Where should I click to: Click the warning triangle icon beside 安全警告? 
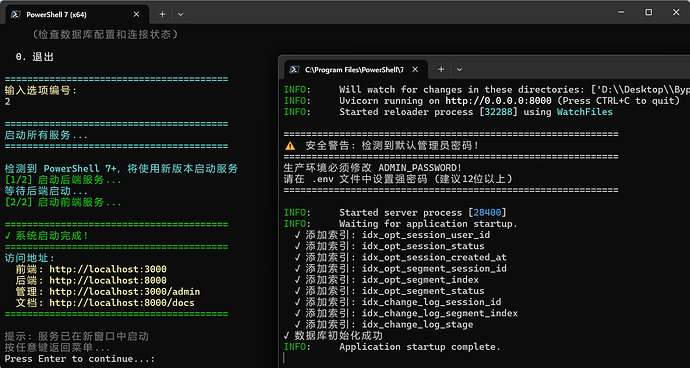(290, 146)
